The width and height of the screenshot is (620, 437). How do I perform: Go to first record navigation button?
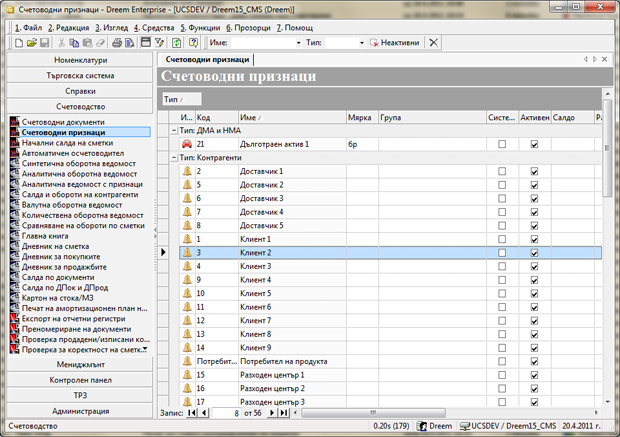192,413
